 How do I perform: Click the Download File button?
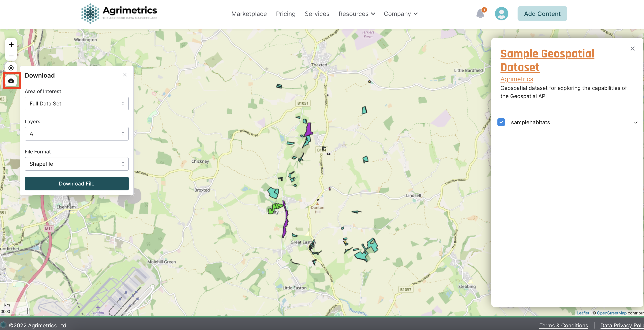(x=77, y=184)
